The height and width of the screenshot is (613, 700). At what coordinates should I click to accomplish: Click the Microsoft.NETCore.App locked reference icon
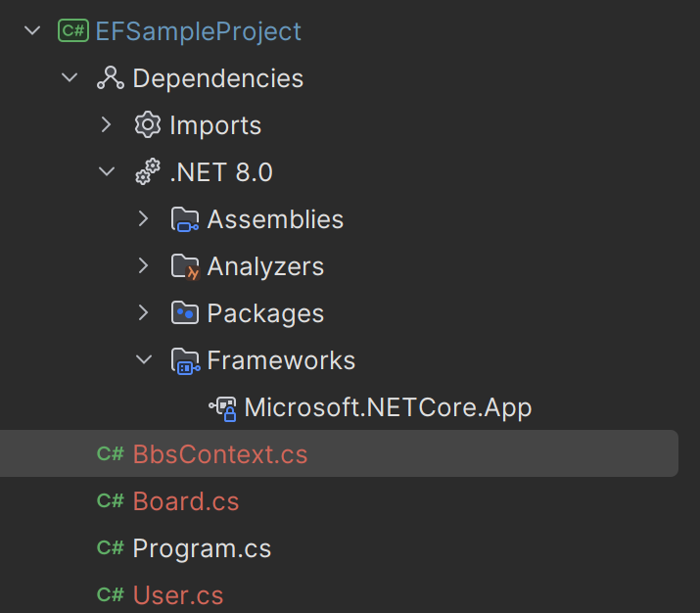[x=222, y=407]
